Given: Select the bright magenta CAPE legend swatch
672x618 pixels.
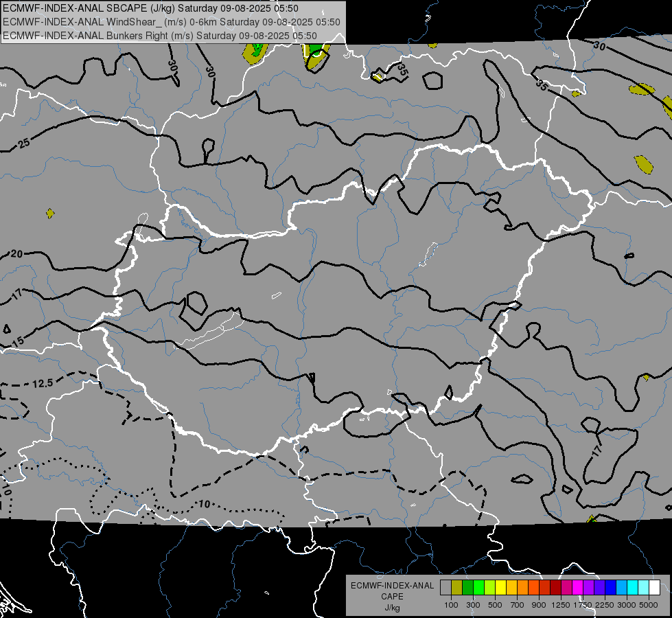Looking at the screenshot, I should (x=578, y=588).
